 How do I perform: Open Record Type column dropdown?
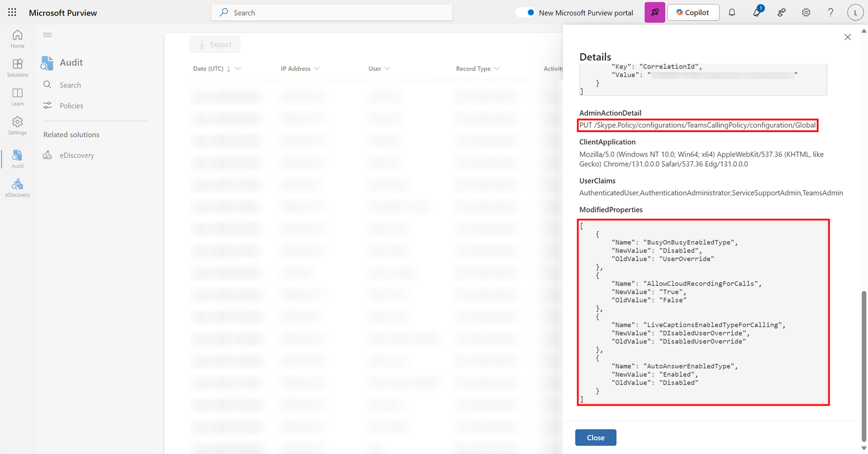pyautogui.click(x=497, y=68)
